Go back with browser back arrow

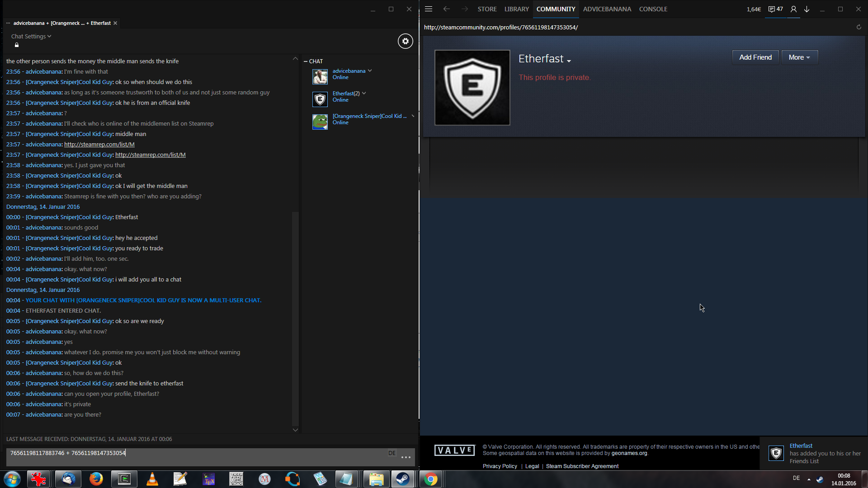[x=446, y=9]
